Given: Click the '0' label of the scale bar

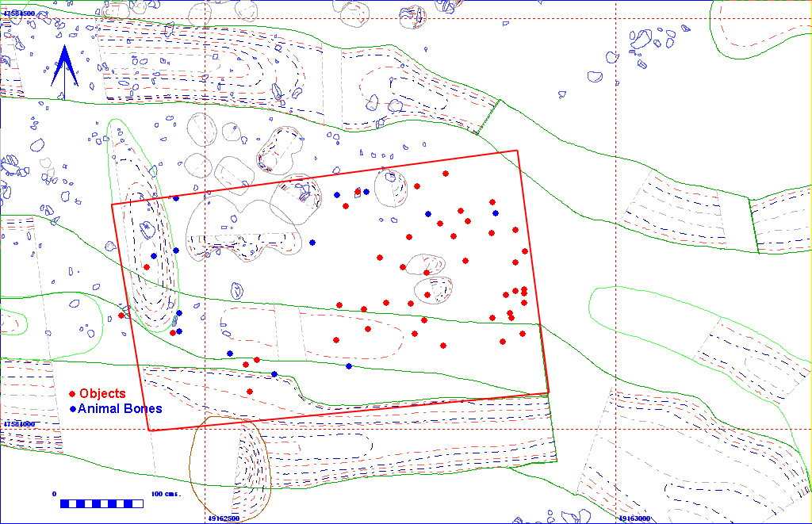Looking at the screenshot, I should (55, 494).
